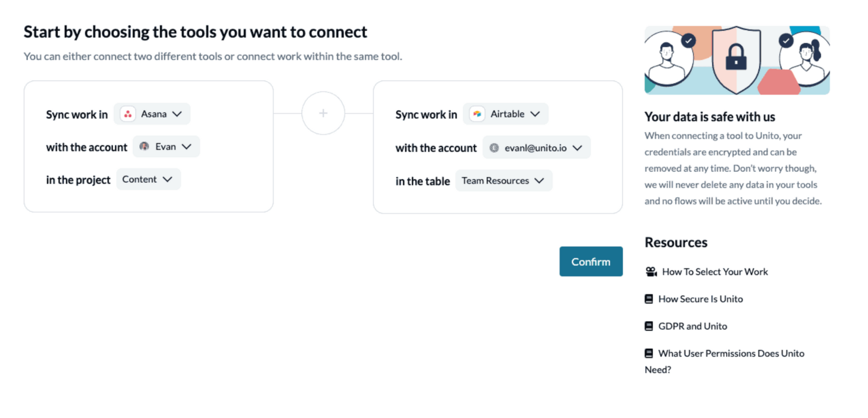Open the Airtable tool dropdown
The height and width of the screenshot is (418, 868).
pyautogui.click(x=506, y=114)
